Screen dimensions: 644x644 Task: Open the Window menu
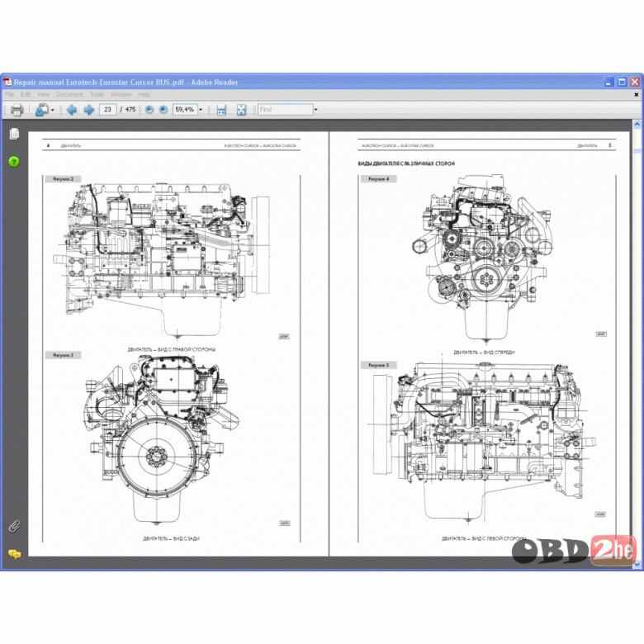click(121, 94)
